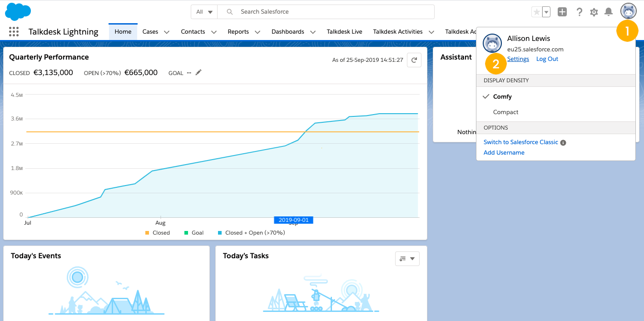Click the Log Out link
The width and height of the screenshot is (644, 321).
click(x=547, y=59)
